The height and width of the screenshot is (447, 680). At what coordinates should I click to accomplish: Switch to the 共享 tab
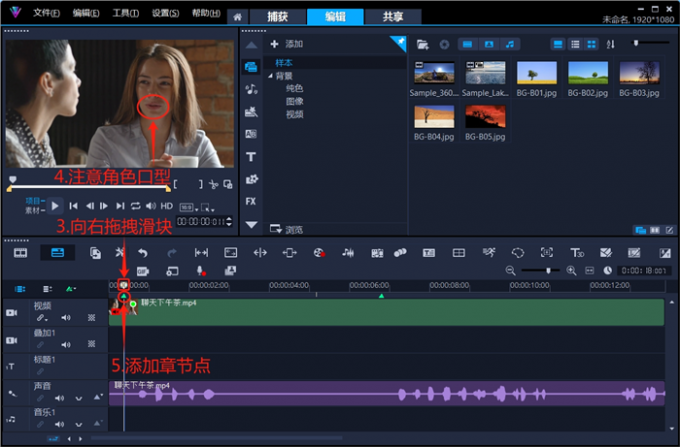pos(393,17)
